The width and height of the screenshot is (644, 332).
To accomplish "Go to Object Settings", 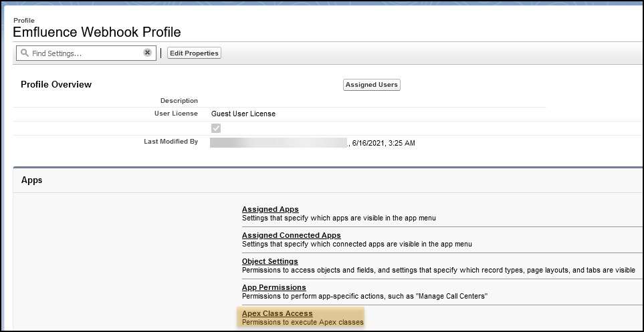I will (x=270, y=261).
